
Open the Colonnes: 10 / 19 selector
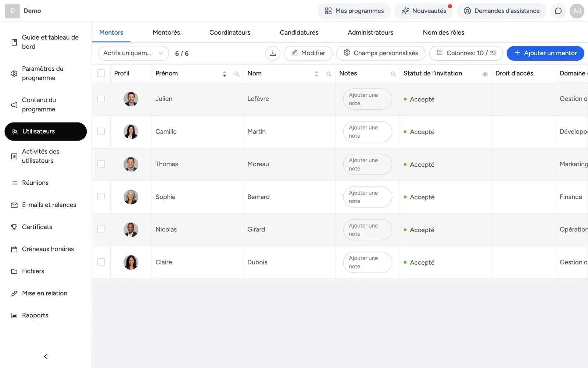pos(466,53)
